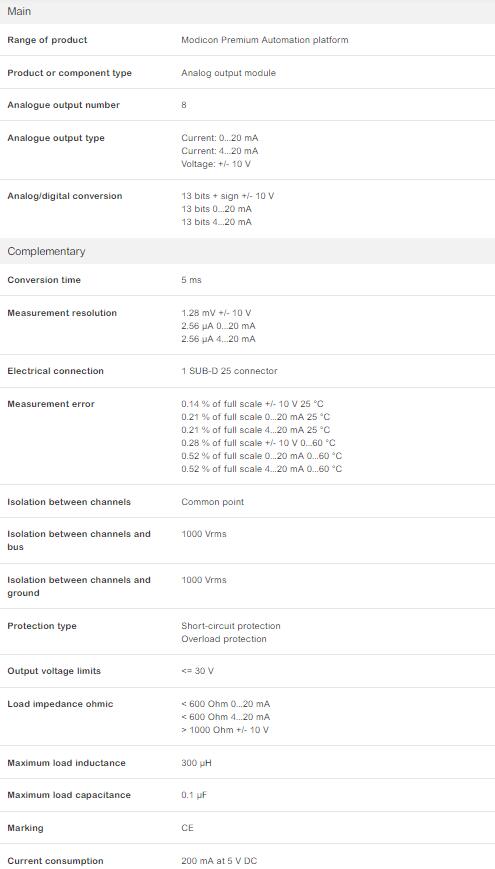Click Modicon Premium Automation platform value
This screenshot has width=495, height=869.
point(264,40)
